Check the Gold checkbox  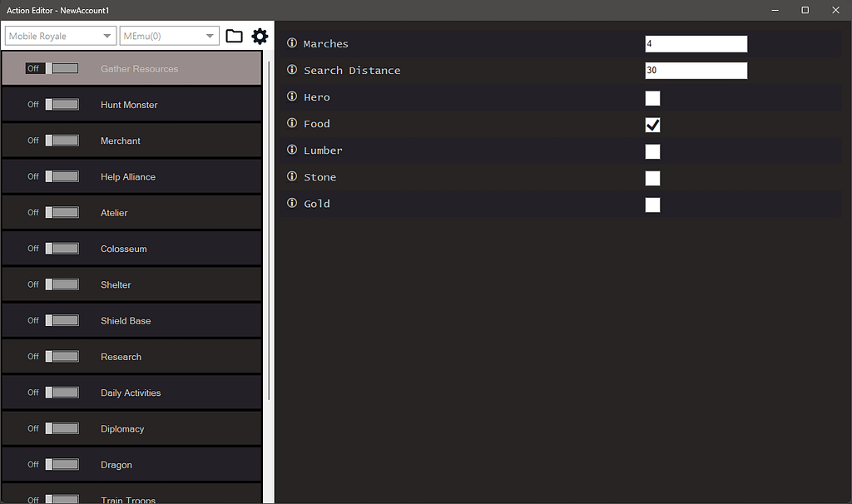652,205
